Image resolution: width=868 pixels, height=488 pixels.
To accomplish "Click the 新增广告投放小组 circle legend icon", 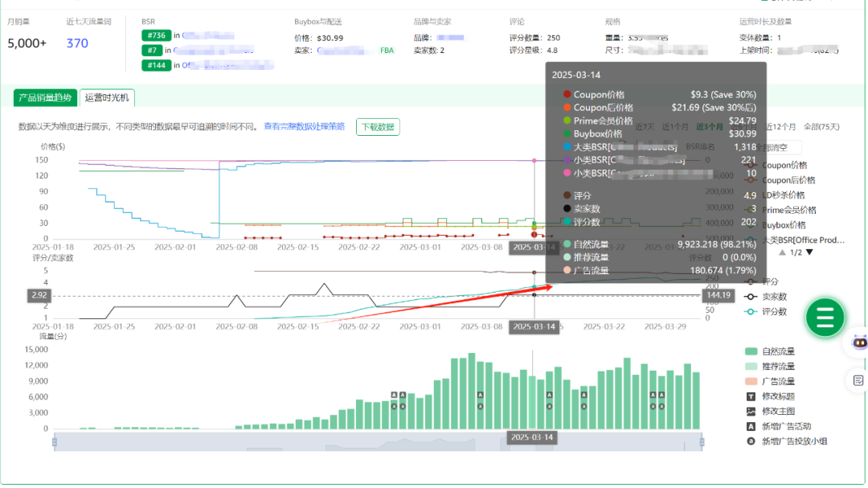I will point(750,441).
